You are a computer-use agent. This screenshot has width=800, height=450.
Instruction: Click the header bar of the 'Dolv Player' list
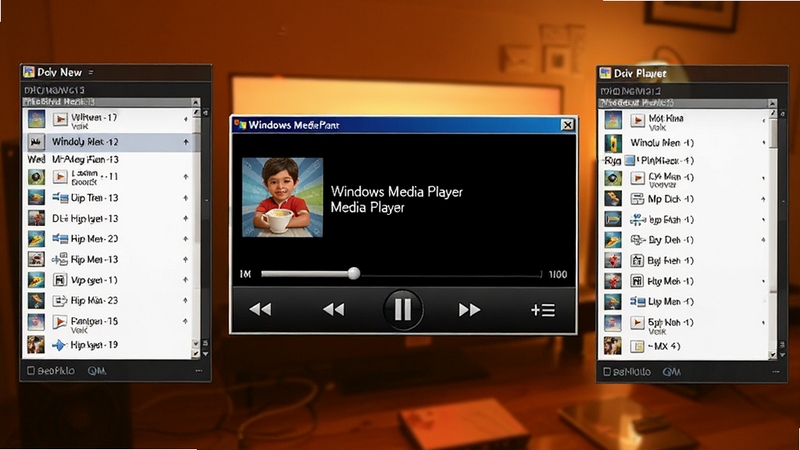(x=684, y=103)
